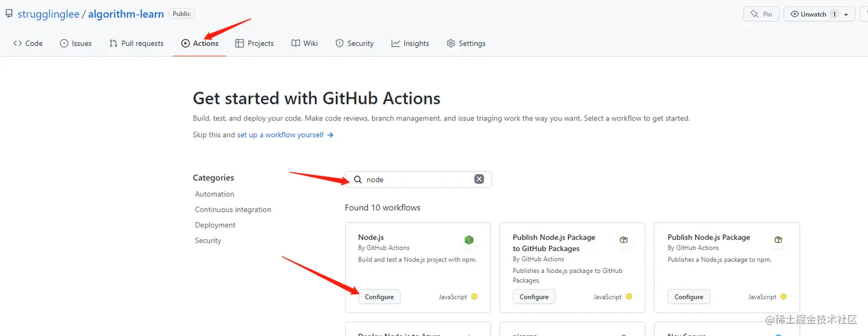Image resolution: width=868 pixels, height=336 pixels.
Task: Click the magnifier icon in search box
Action: click(358, 179)
